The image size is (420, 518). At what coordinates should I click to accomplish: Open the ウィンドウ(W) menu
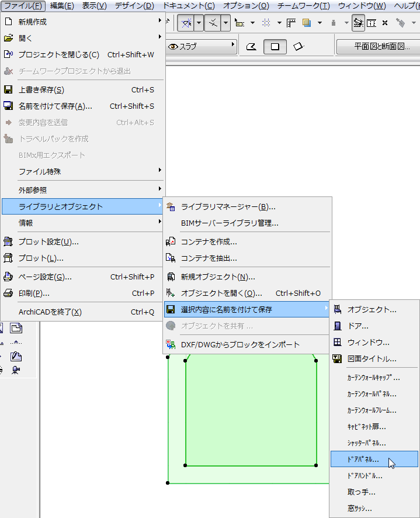(x=362, y=6)
